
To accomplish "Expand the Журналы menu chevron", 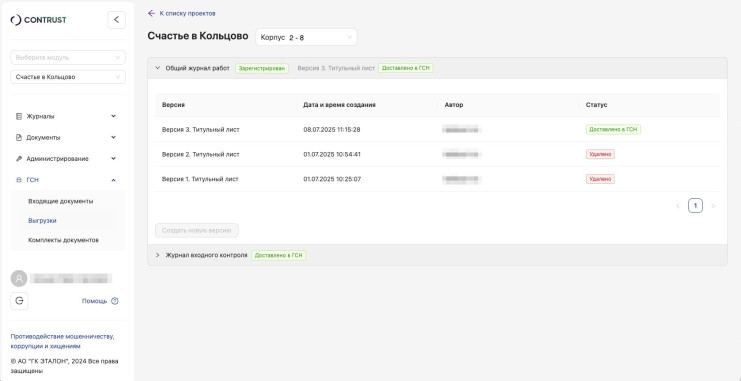I will 113,116.
